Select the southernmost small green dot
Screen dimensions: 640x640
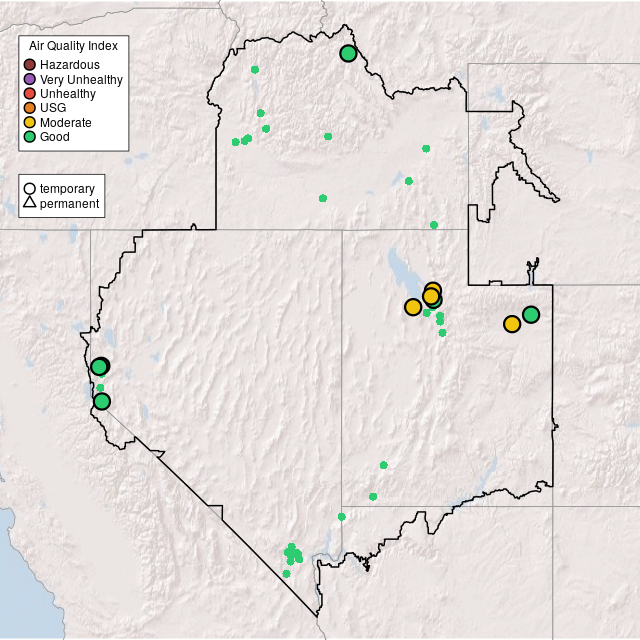[x=286, y=574]
